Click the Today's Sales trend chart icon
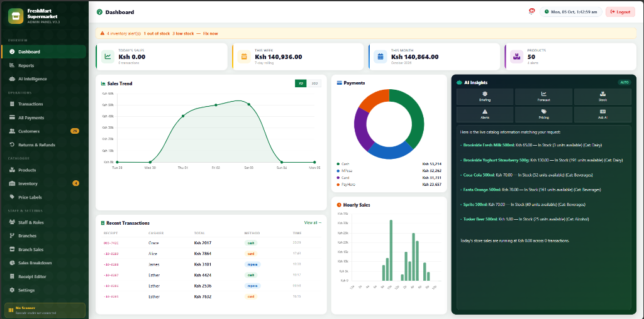The image size is (644, 319). coord(108,57)
